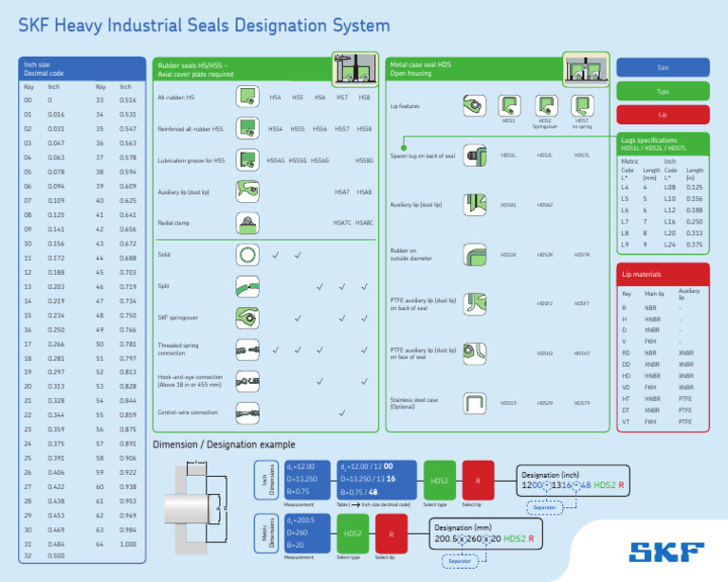The height and width of the screenshot is (582, 728).
Task: Select the Stainless steel case icon
Action: [475, 403]
